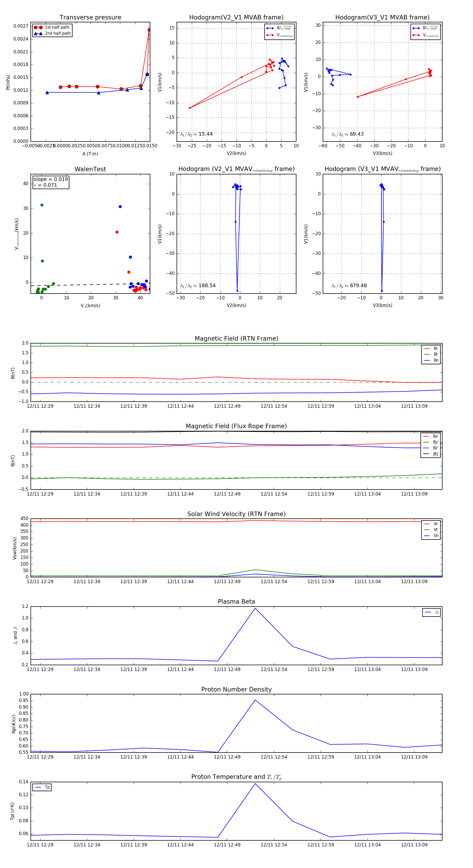
Task: Click the "WalenTest" plot title
Action: pyautogui.click(x=90, y=169)
